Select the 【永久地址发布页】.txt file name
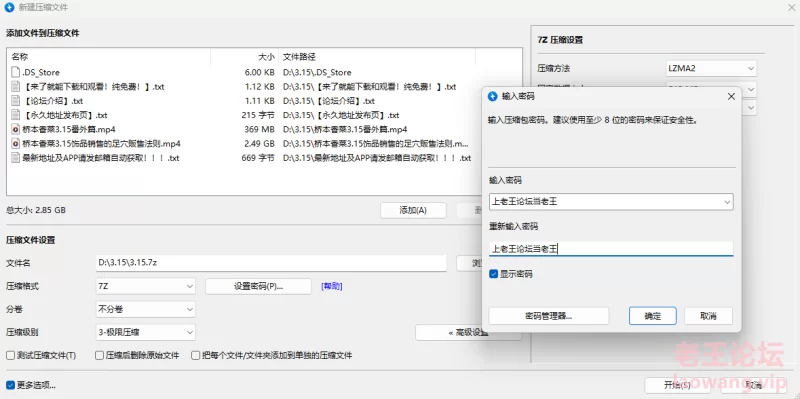The height and width of the screenshot is (399, 800). (x=65, y=115)
